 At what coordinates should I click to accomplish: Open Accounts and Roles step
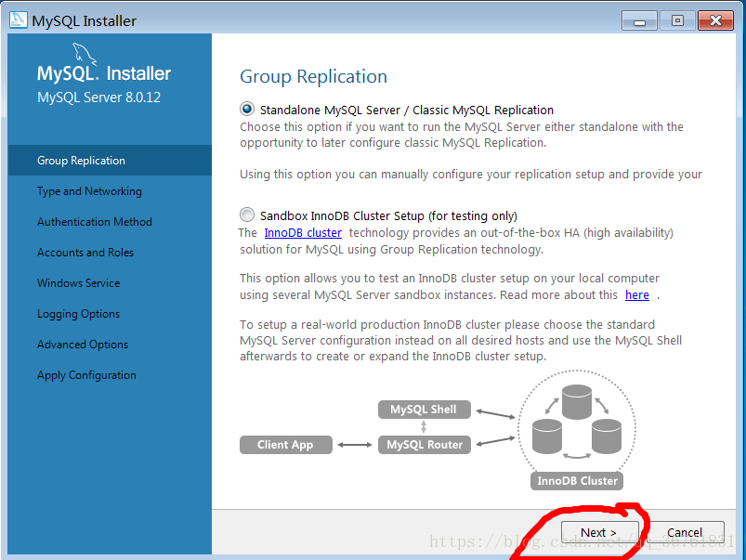(x=85, y=253)
